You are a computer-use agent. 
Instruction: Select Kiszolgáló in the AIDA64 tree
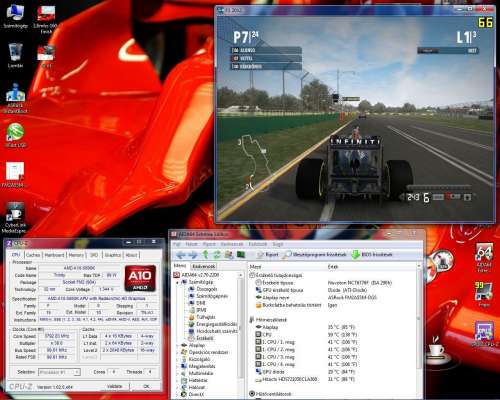(x=195, y=359)
